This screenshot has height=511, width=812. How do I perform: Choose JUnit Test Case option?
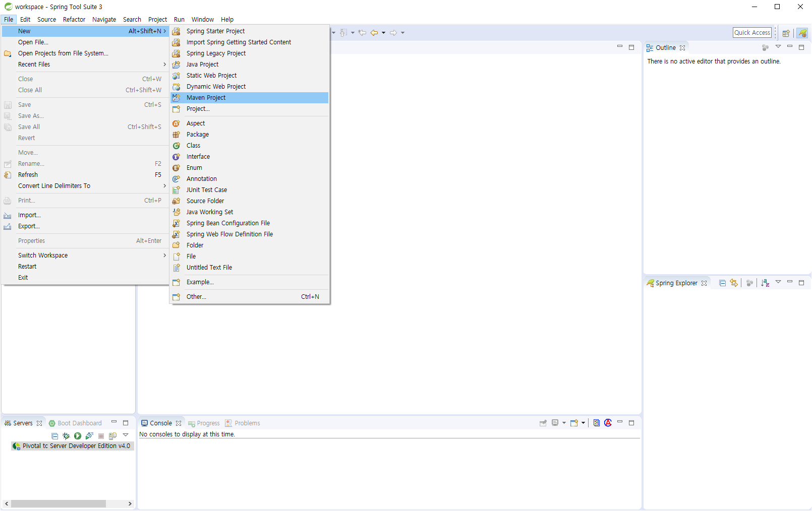(x=249, y=190)
